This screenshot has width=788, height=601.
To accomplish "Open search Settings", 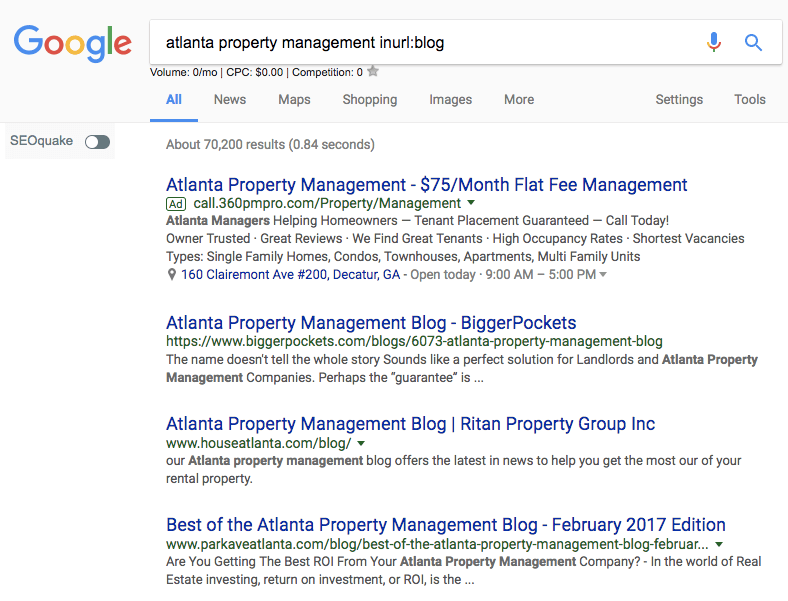I will 679,99.
